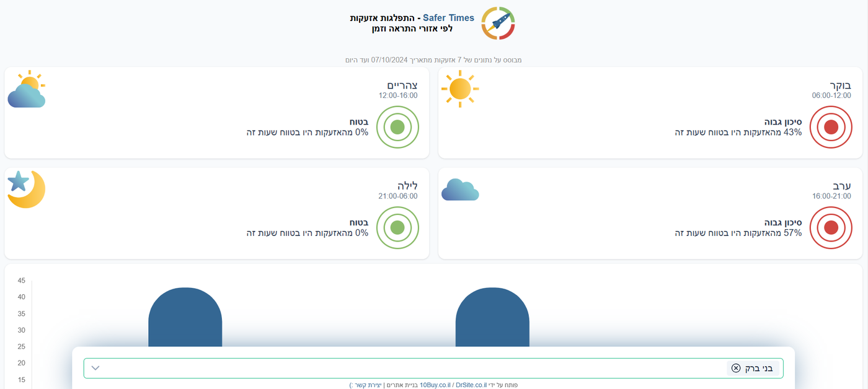This screenshot has height=389, width=868.
Task: Click green target icon in night card
Action: [x=397, y=228]
